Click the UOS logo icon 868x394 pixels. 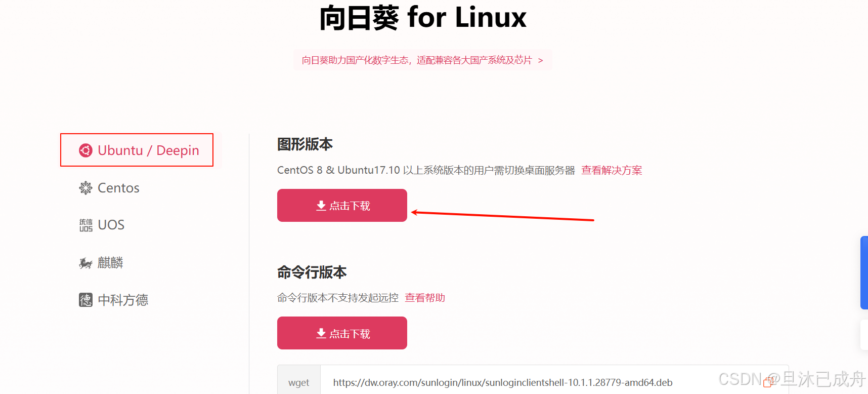(x=85, y=225)
